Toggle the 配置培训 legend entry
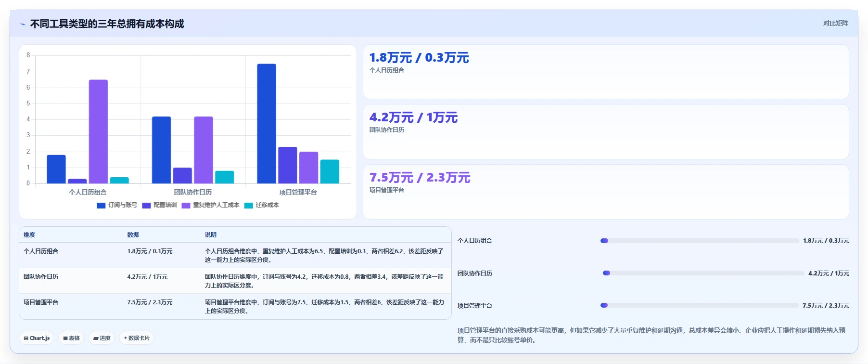868x364 pixels. pyautogui.click(x=159, y=205)
